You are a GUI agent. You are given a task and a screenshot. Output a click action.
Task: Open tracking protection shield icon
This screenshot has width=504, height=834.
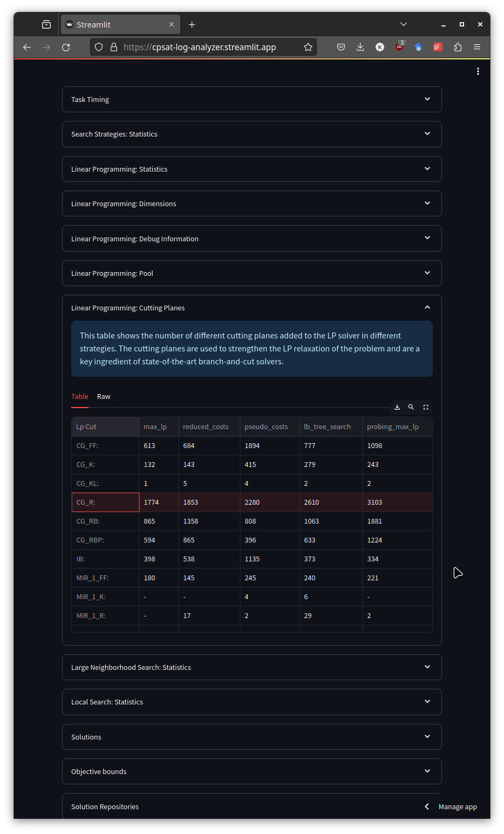99,47
